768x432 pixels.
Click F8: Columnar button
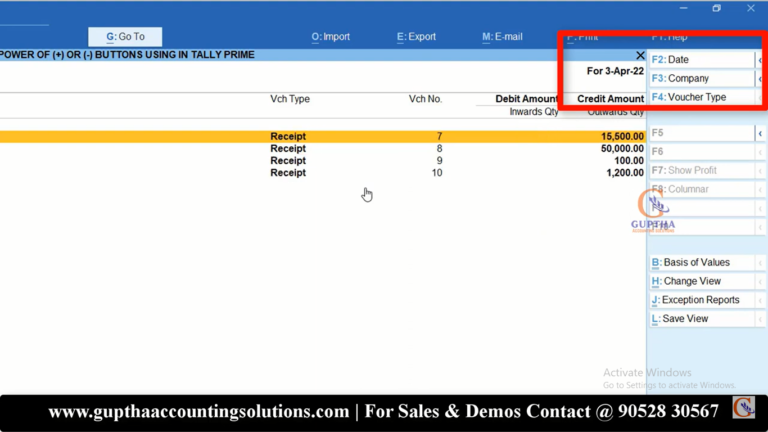coord(702,189)
